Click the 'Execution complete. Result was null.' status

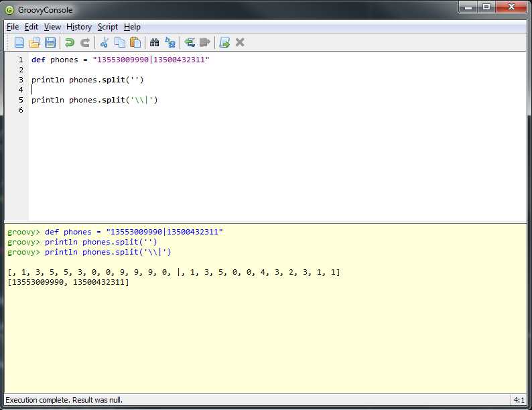point(64,400)
